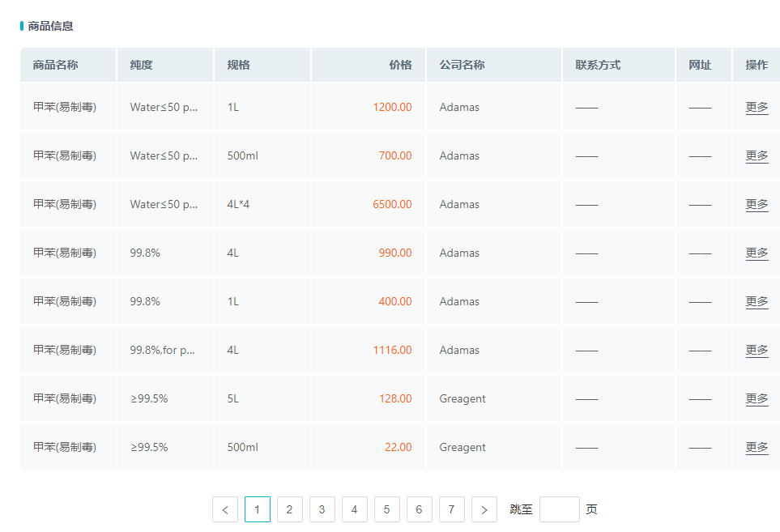This screenshot has height=532, width=780.
Task: Select page 6 in pagination
Action: [x=419, y=509]
